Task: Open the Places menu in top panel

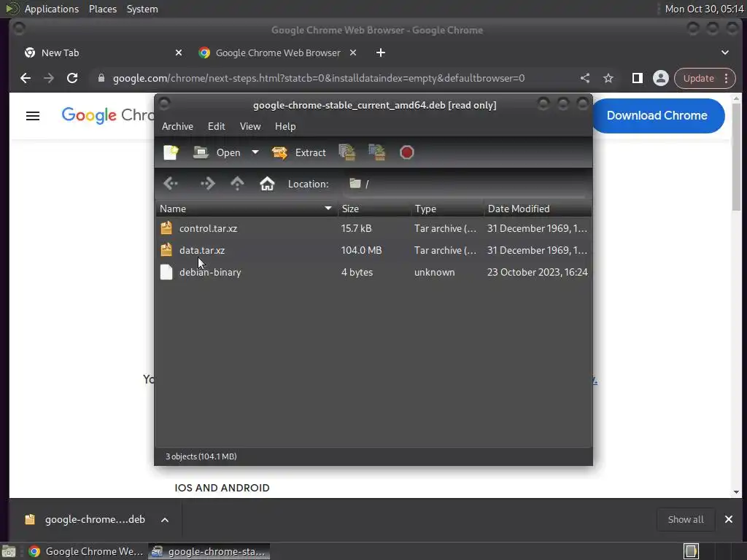Action: click(x=103, y=9)
